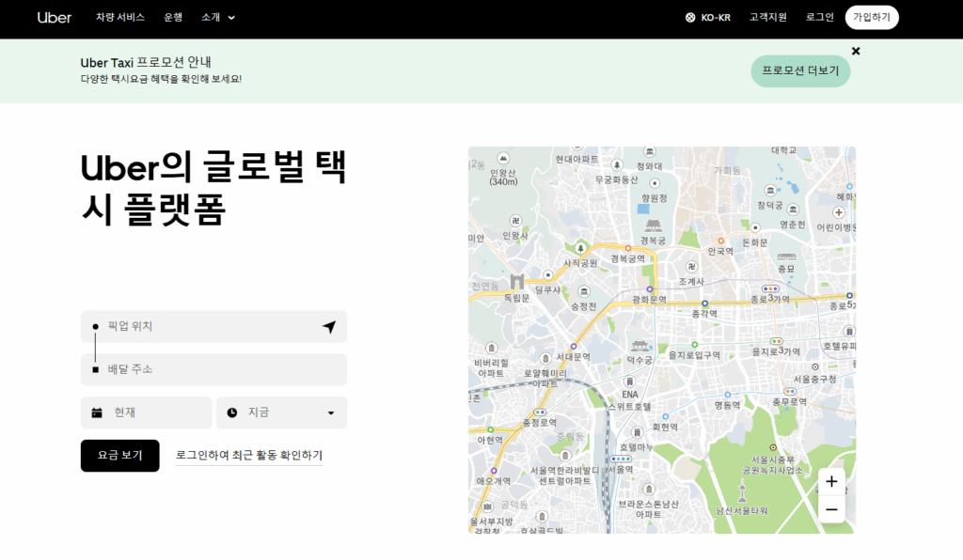
Task: Click the 프로모션 더보기 button
Action: [x=800, y=71]
